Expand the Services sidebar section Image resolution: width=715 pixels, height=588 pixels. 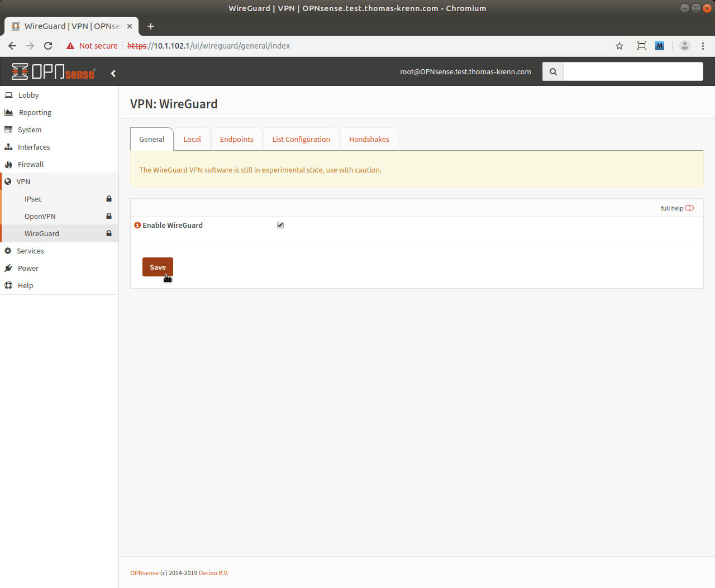(x=30, y=251)
